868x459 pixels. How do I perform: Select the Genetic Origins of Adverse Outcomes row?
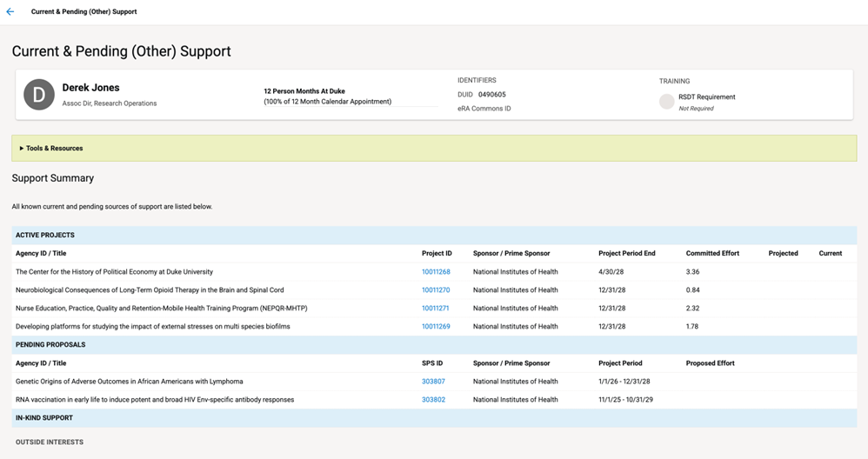pyautogui.click(x=129, y=382)
